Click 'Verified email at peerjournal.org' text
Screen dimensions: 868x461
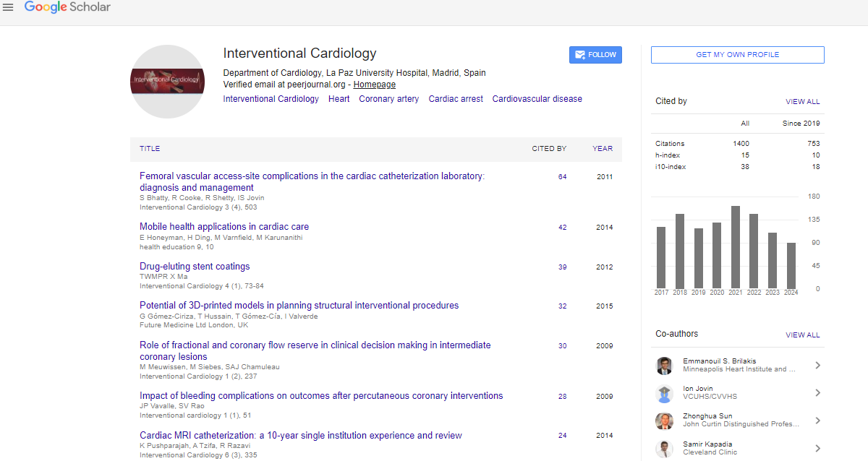click(x=286, y=85)
